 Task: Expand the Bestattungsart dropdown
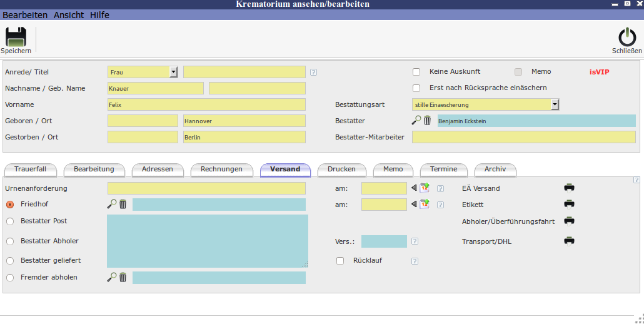click(555, 104)
